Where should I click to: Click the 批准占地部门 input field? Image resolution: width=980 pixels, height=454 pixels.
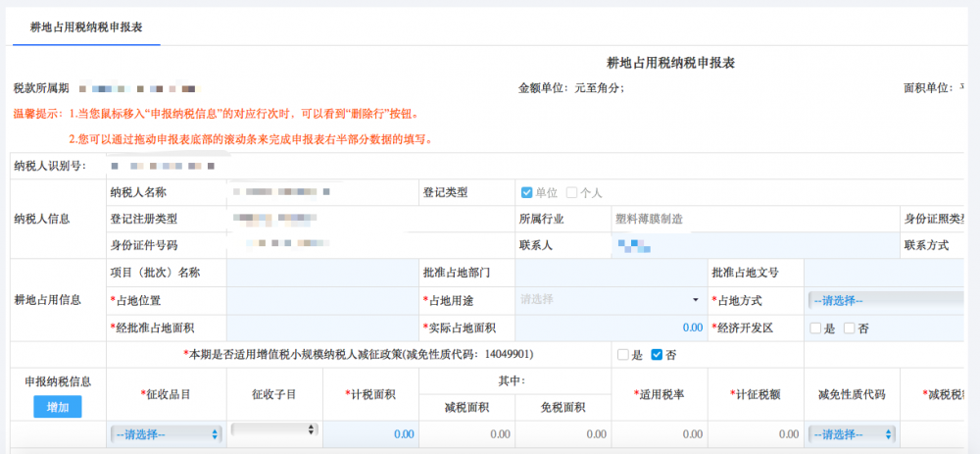point(611,273)
